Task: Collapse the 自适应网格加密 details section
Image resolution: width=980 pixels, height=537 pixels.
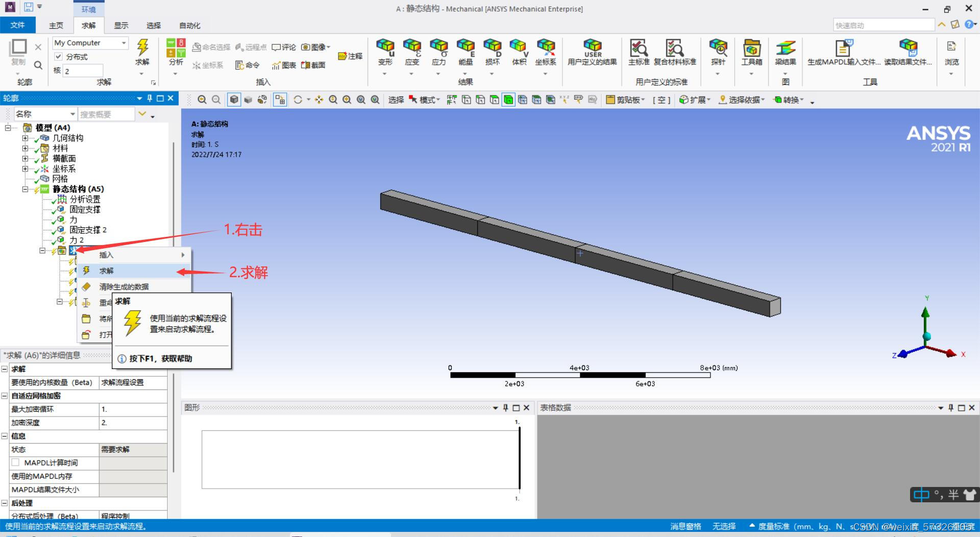Action: 5,396
